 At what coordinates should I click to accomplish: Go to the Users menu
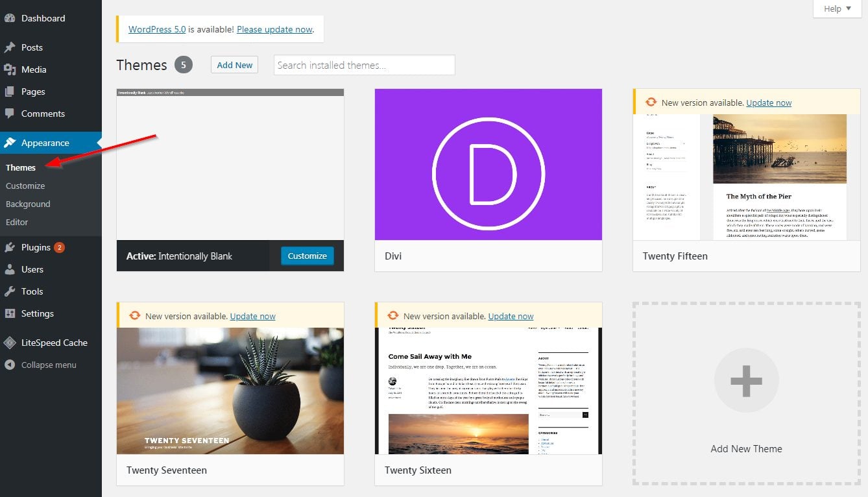(x=51, y=269)
